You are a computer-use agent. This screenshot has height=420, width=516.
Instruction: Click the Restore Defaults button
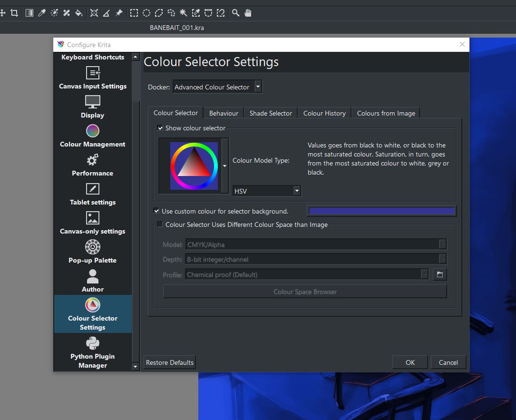coord(170,362)
